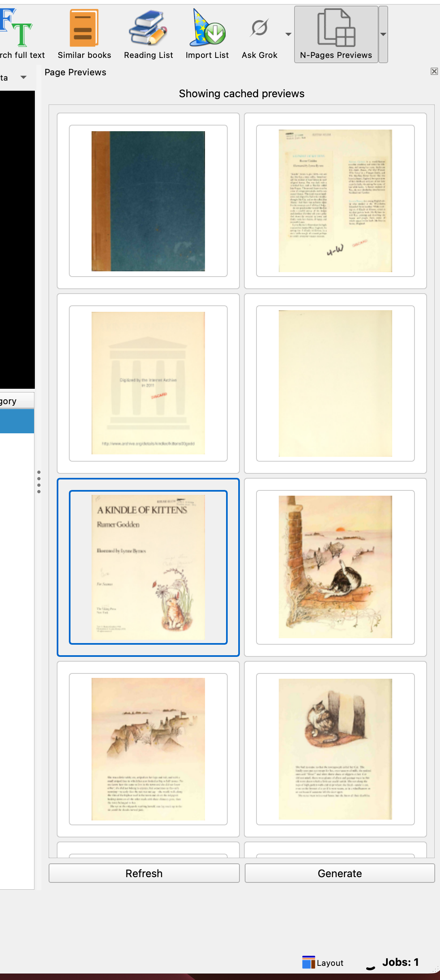Select the blank cream page thumbnail

tap(335, 383)
